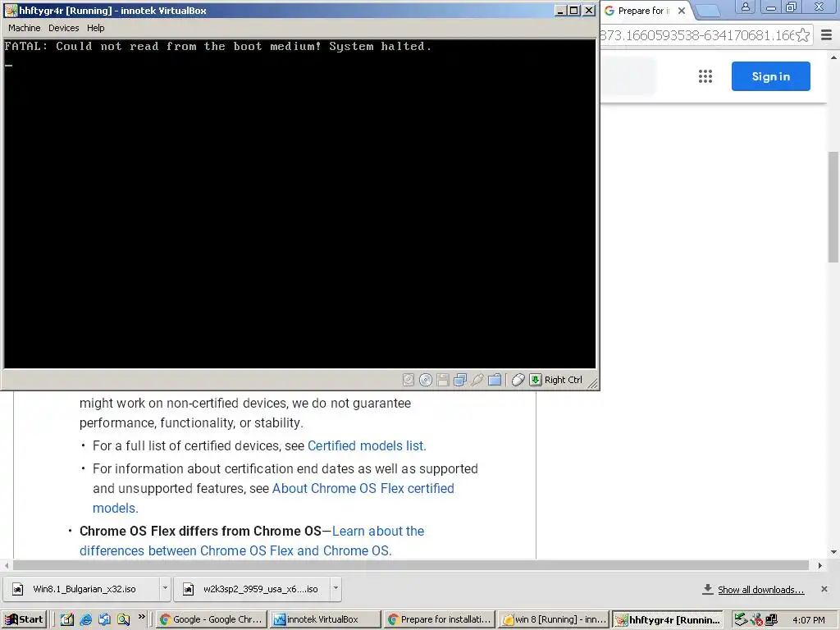The width and height of the screenshot is (840, 630).
Task: Close the Prepare for installation Chrome tab
Action: point(682,11)
